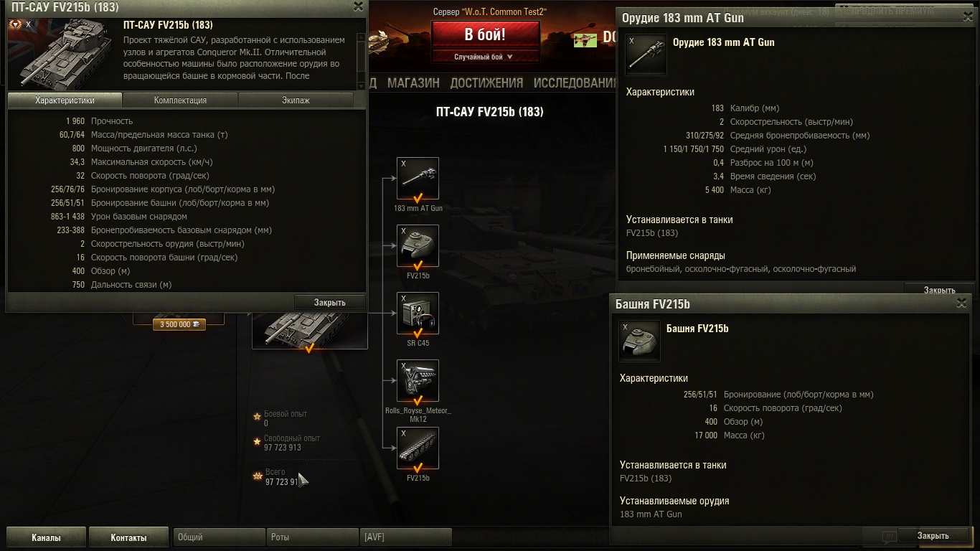Open the МАГАЗИН menu
This screenshot has width=980, height=551.
(413, 83)
